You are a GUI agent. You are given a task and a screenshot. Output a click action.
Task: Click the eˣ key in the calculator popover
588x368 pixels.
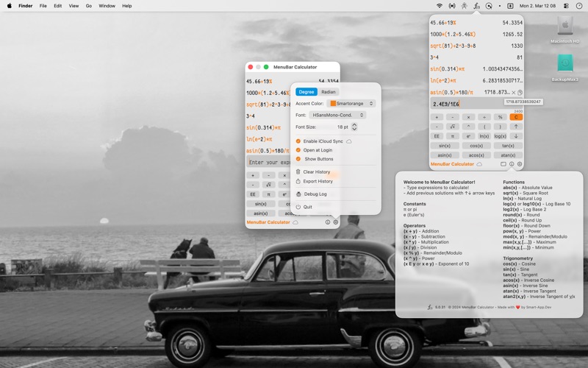[468, 136]
